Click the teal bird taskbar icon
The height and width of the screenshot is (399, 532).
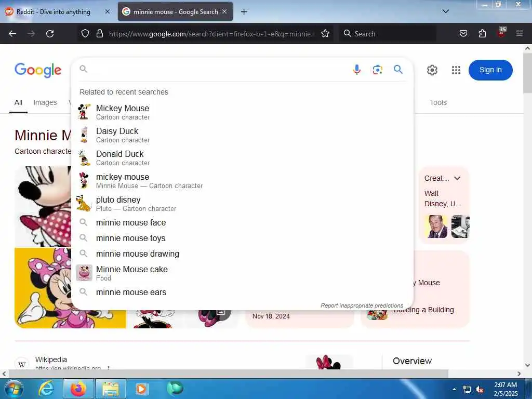(175, 389)
